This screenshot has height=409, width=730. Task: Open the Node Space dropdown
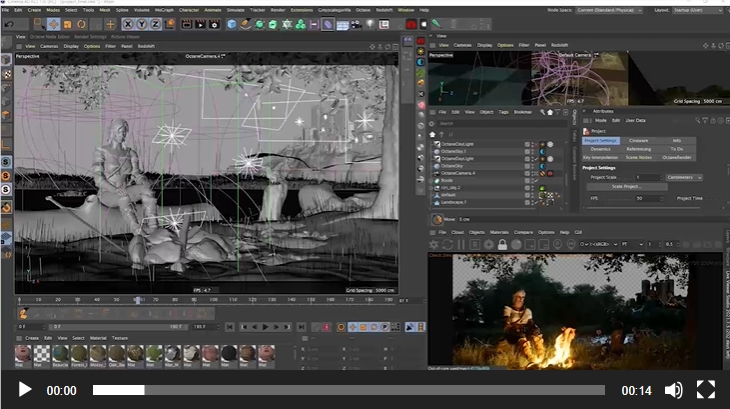[609, 10]
